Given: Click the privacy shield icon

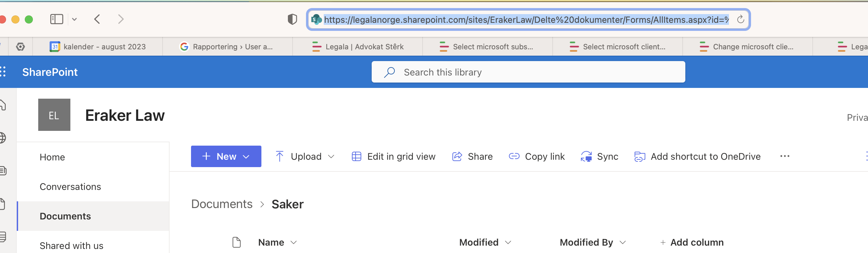Looking at the screenshot, I should pos(292,19).
